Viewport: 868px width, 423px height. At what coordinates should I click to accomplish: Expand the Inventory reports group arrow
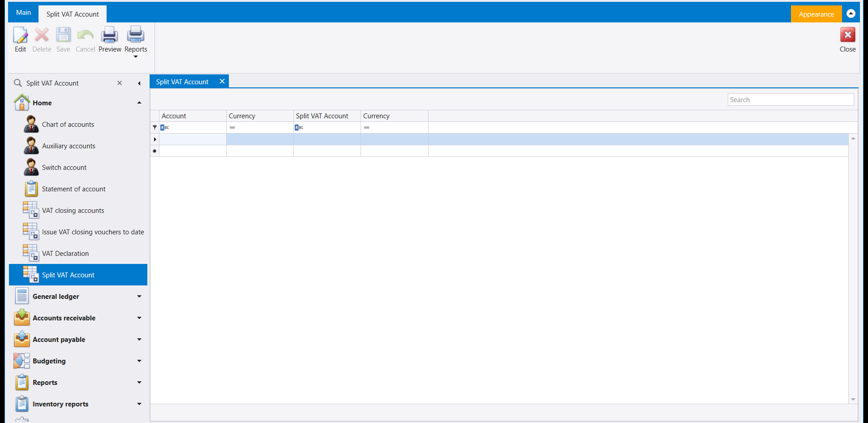[139, 404]
